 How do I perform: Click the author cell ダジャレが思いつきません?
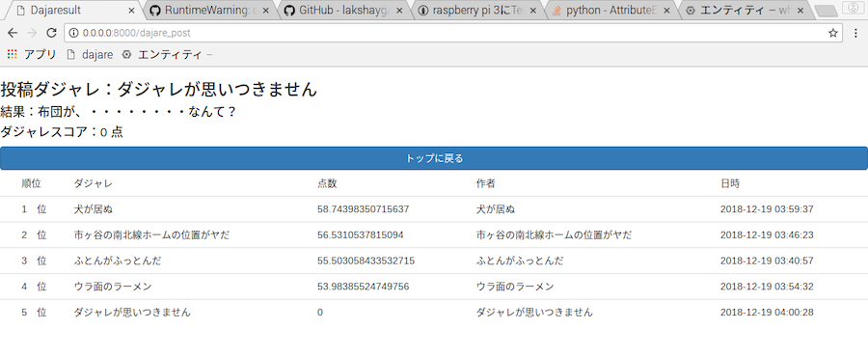tap(534, 313)
